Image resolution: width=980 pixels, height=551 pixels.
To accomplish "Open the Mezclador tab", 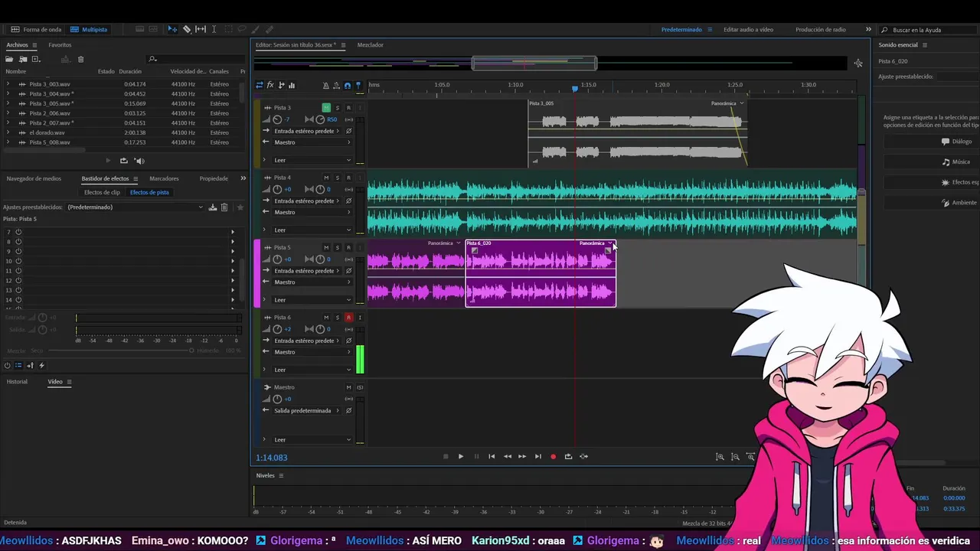I will (x=371, y=45).
